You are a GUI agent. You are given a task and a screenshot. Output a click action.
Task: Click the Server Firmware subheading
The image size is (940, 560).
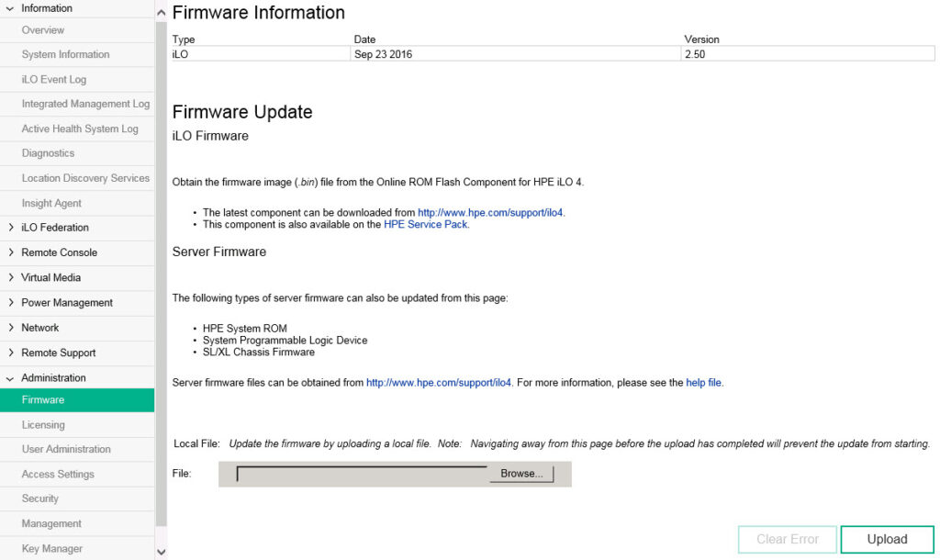point(218,252)
